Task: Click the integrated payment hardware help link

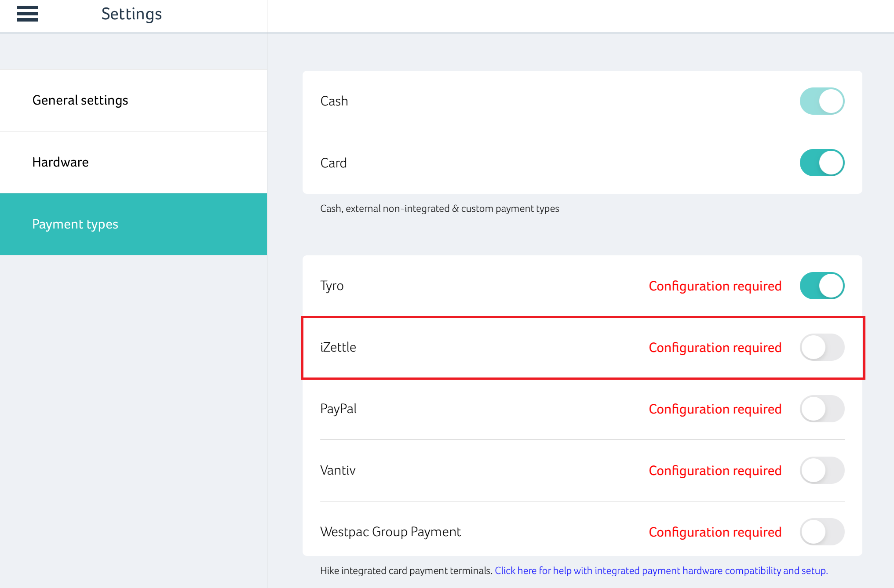Action: pos(661,570)
